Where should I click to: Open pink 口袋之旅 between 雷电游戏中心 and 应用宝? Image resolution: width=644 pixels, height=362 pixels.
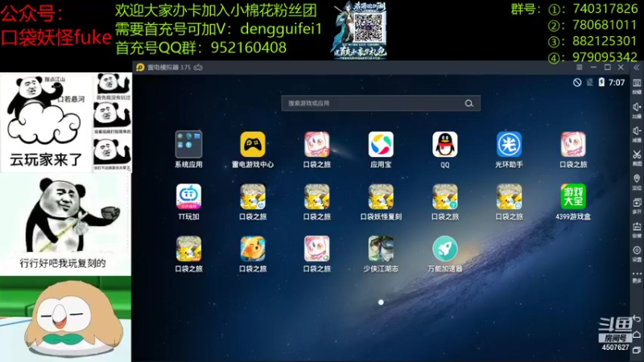point(316,145)
